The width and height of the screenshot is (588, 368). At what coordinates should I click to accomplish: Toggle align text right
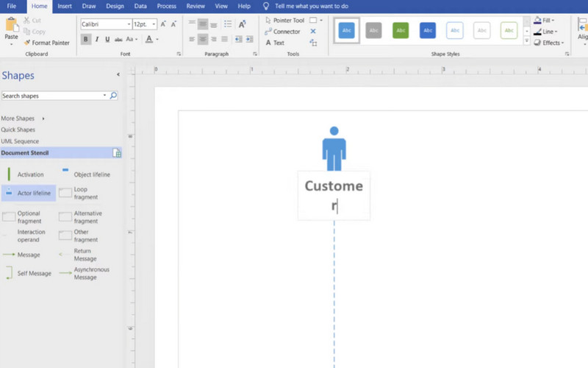pos(214,39)
